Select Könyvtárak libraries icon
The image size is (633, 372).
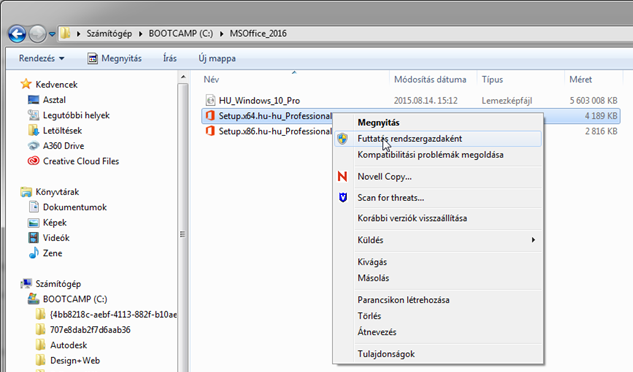click(26, 192)
